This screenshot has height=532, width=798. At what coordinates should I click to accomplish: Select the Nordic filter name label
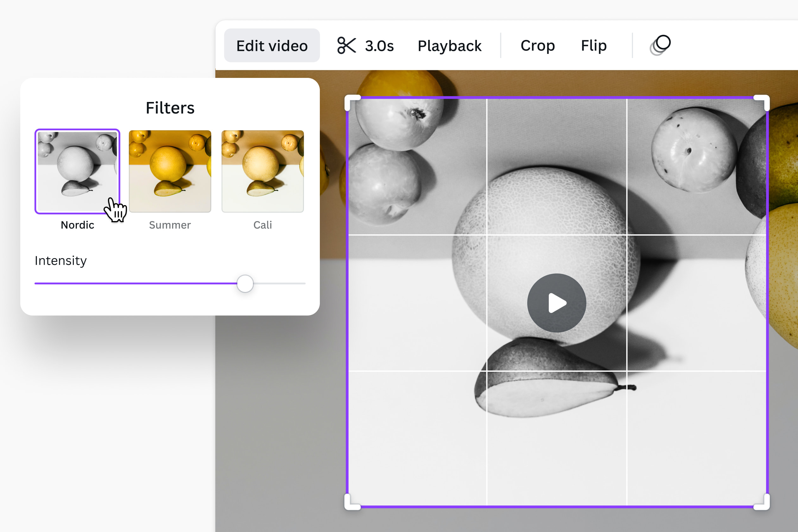pyautogui.click(x=77, y=225)
